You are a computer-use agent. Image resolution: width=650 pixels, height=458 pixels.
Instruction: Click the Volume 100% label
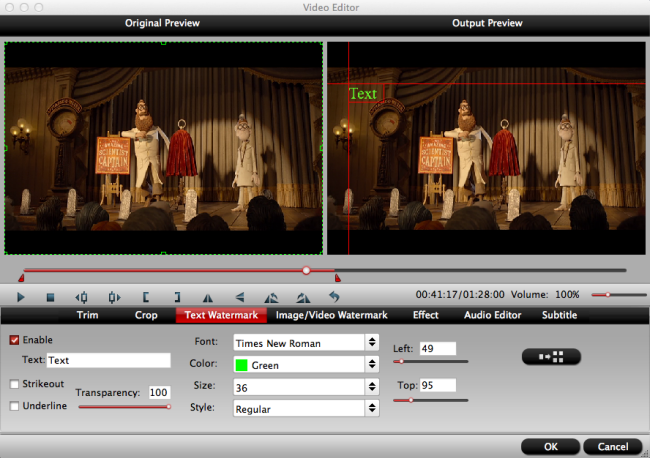(545, 295)
